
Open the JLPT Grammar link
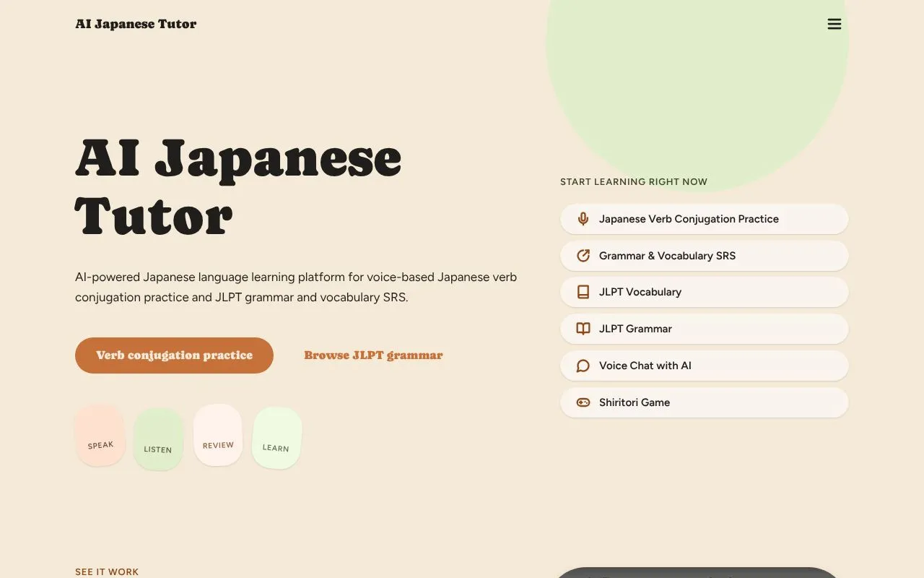(x=705, y=329)
